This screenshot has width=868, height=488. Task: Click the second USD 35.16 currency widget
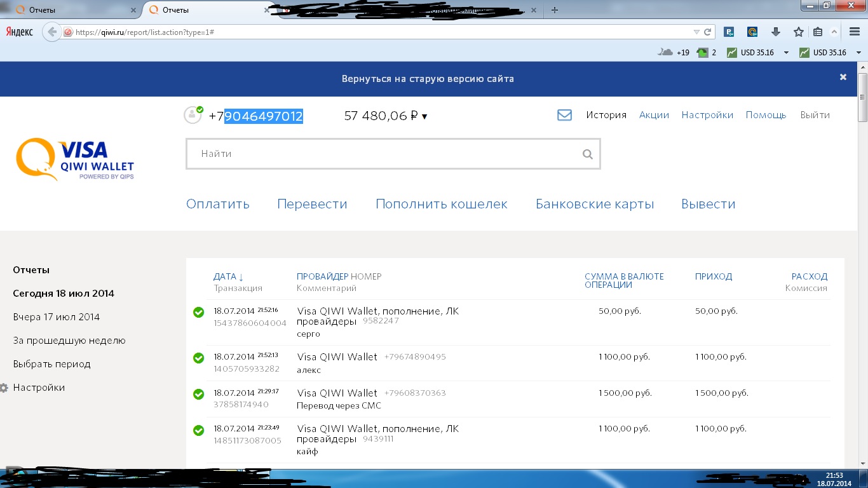click(823, 52)
